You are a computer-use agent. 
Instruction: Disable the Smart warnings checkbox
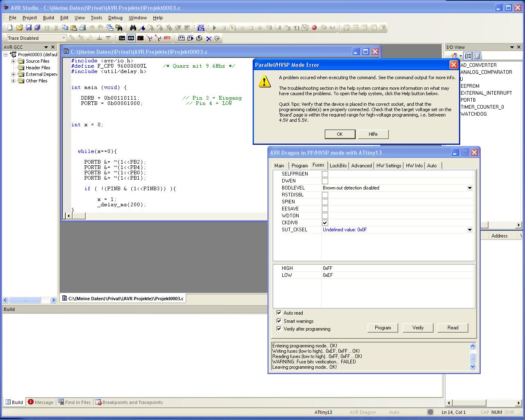(x=279, y=321)
